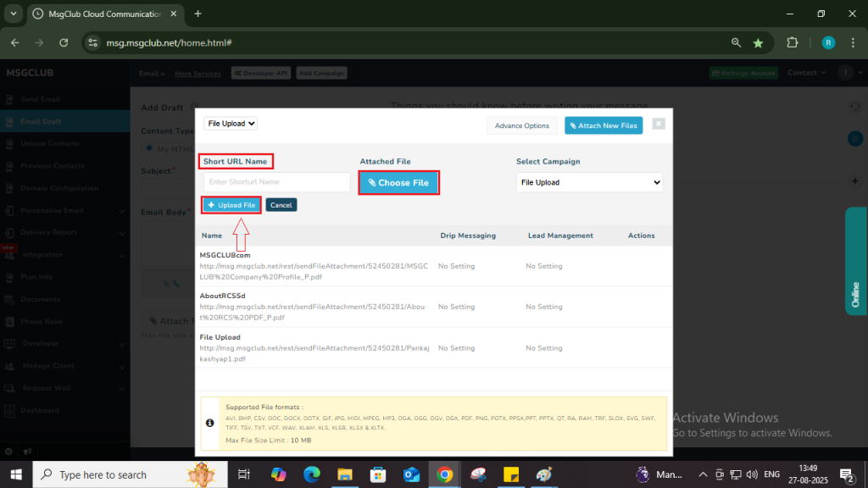Open Unique Contacts in sidebar
868x488 pixels.
point(49,143)
